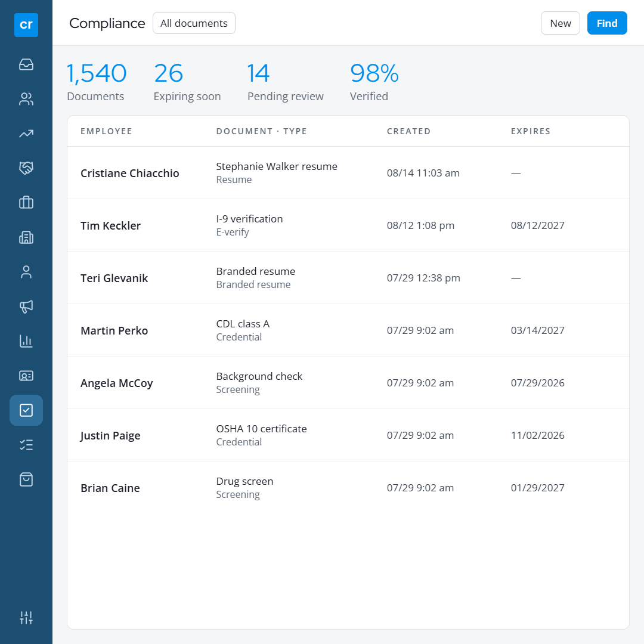Click the 98% Verified stat
The image size is (644, 644).
point(374,82)
